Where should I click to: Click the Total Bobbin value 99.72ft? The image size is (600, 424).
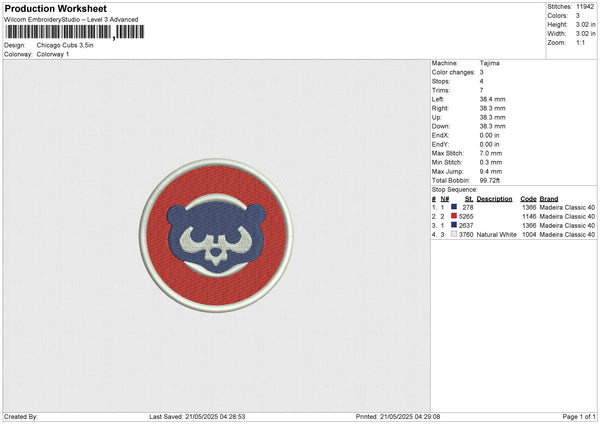point(490,180)
